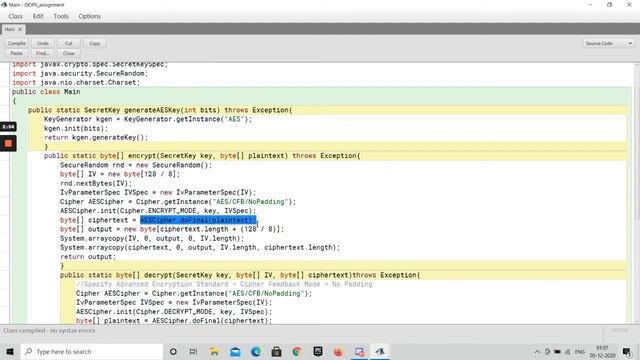Launch Microsoft Edge from the taskbar
This screenshot has height=360, width=640.
coord(256,351)
